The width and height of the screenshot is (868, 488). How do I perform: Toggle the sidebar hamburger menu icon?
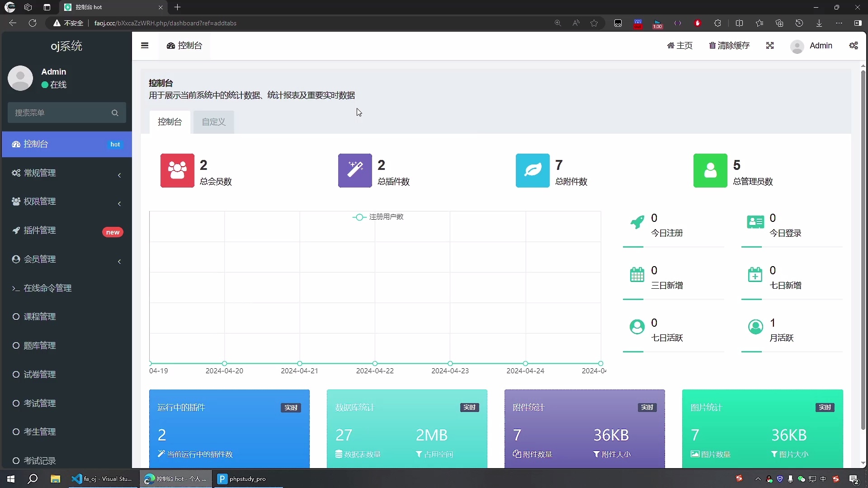pyautogui.click(x=145, y=45)
